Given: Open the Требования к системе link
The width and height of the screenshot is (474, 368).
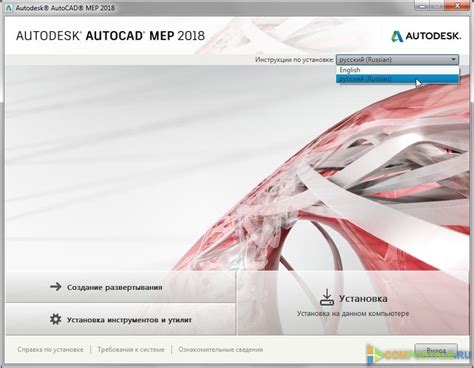Looking at the screenshot, I should click(131, 350).
